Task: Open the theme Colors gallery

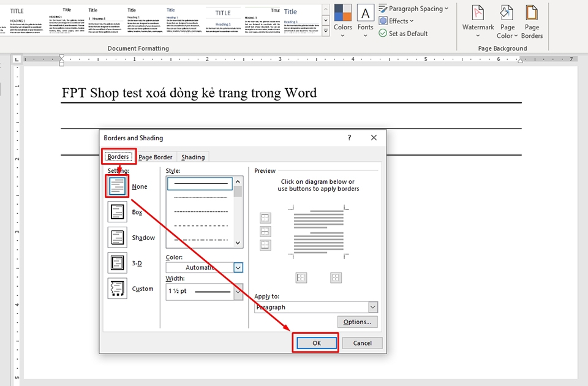Action: (x=343, y=21)
